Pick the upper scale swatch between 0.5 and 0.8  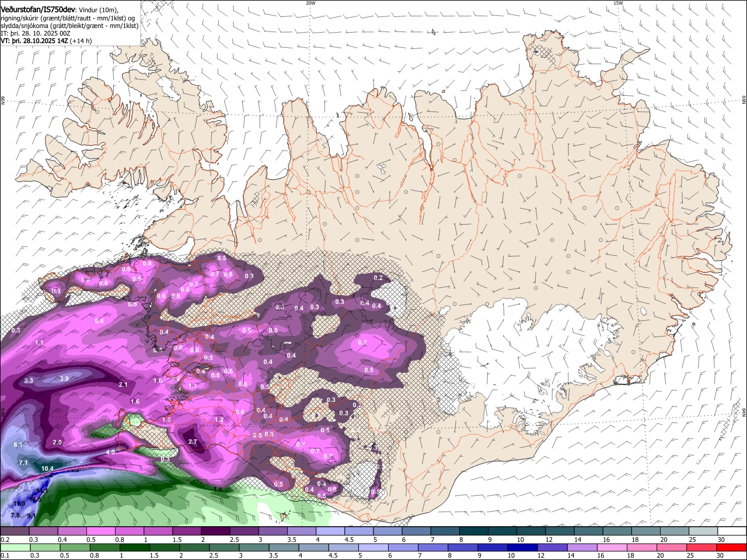100,531
